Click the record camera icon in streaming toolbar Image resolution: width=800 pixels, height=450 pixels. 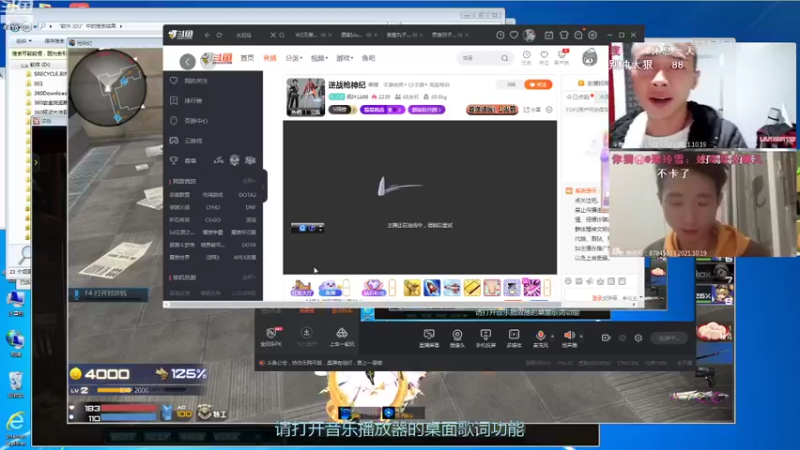pos(606,338)
